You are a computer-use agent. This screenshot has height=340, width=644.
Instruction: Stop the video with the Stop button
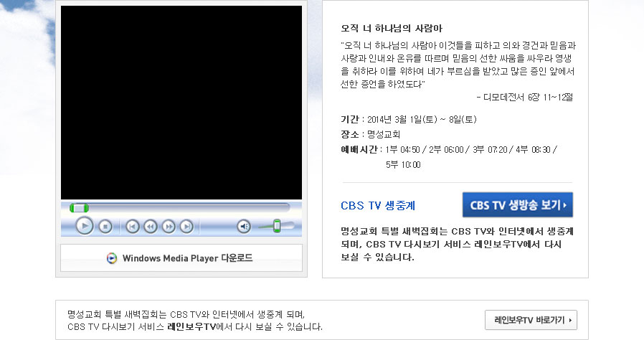click(105, 226)
